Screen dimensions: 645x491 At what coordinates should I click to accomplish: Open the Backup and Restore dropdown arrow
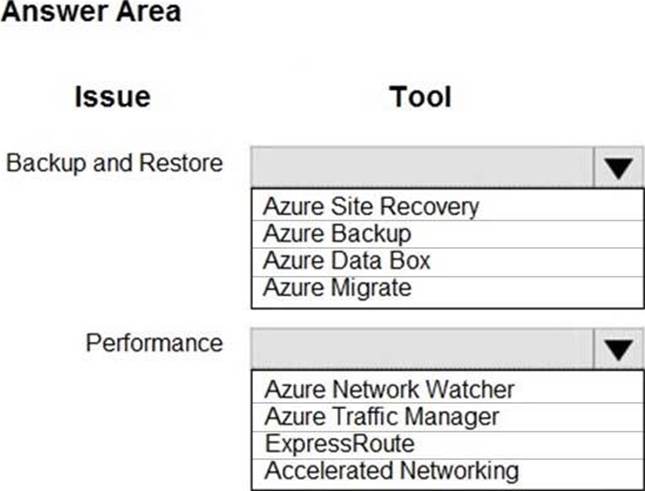coord(619,167)
